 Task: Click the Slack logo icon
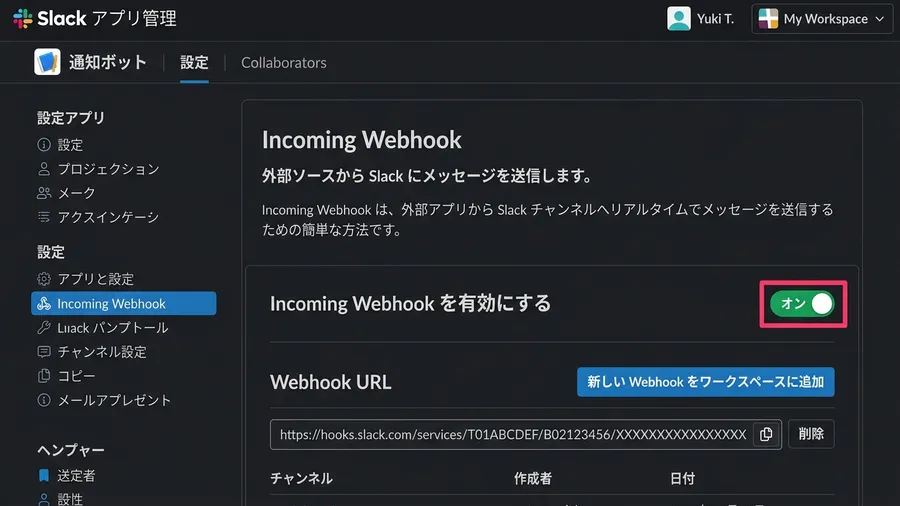click(x=22, y=18)
